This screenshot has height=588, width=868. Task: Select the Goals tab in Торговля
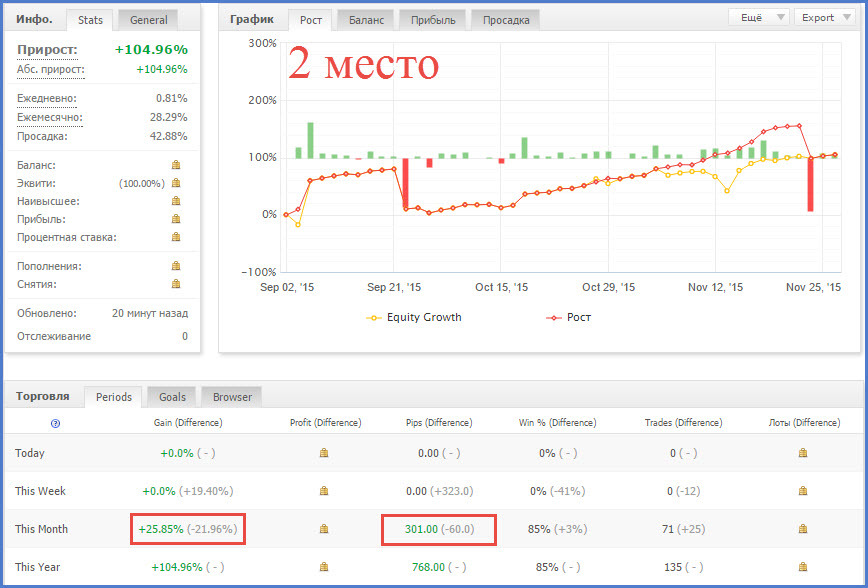[172, 397]
